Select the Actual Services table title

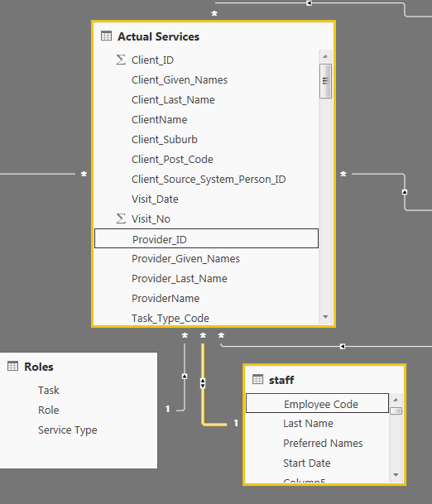158,36
